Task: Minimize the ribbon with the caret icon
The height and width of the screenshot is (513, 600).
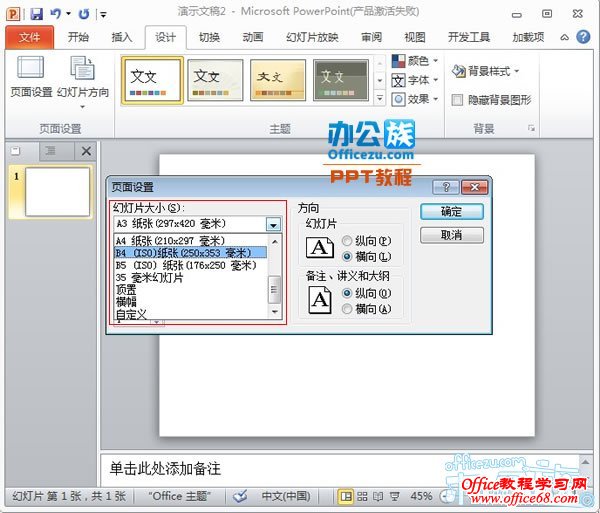Action: 564,37
